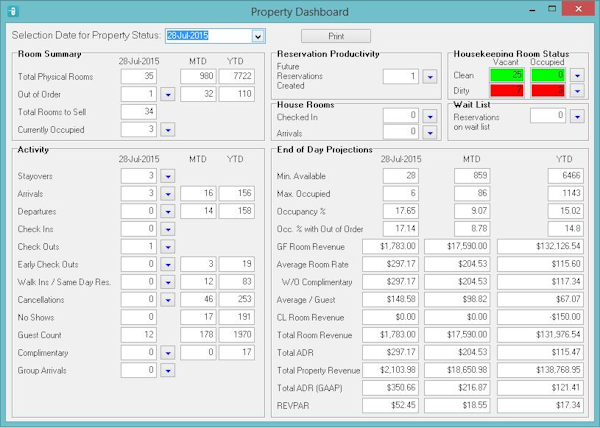Viewport: 600px width, 428px height.
Task: Open Clean housekeeping rooms detail arrow
Action: coord(576,75)
